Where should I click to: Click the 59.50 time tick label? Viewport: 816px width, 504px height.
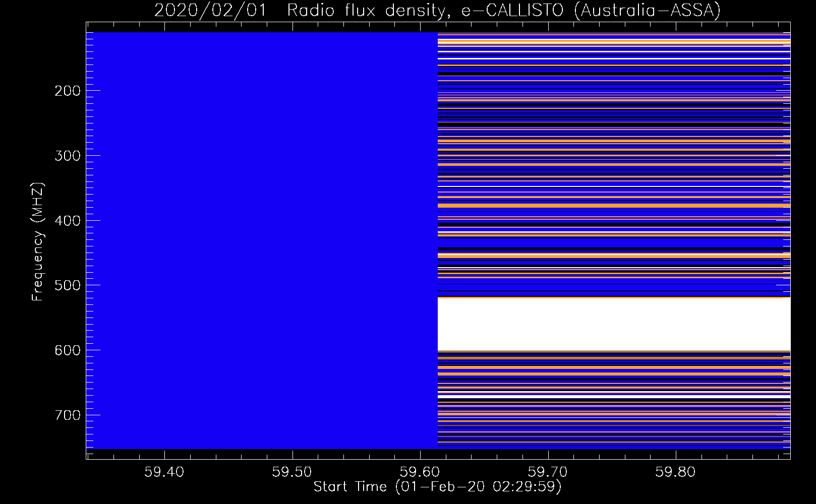[292, 472]
